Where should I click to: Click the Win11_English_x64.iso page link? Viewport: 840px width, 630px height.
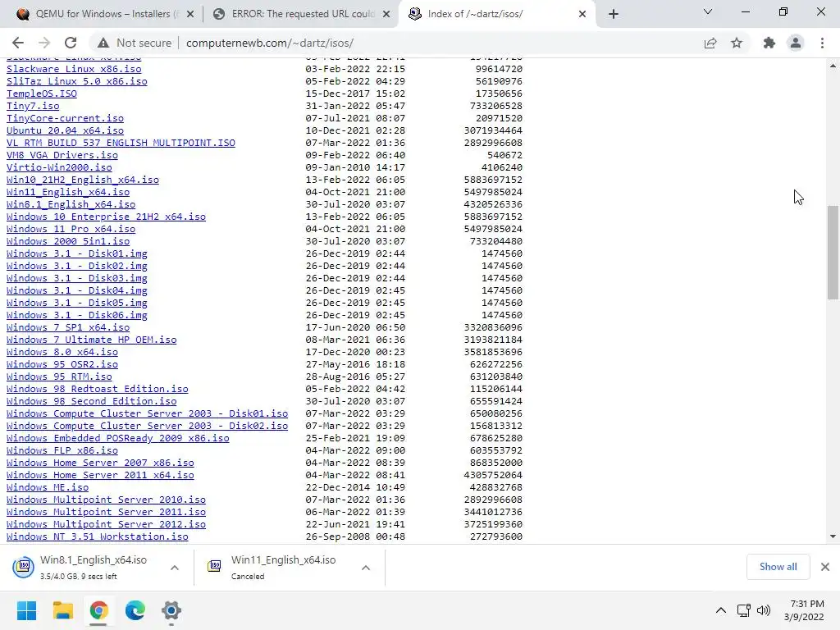click(68, 192)
